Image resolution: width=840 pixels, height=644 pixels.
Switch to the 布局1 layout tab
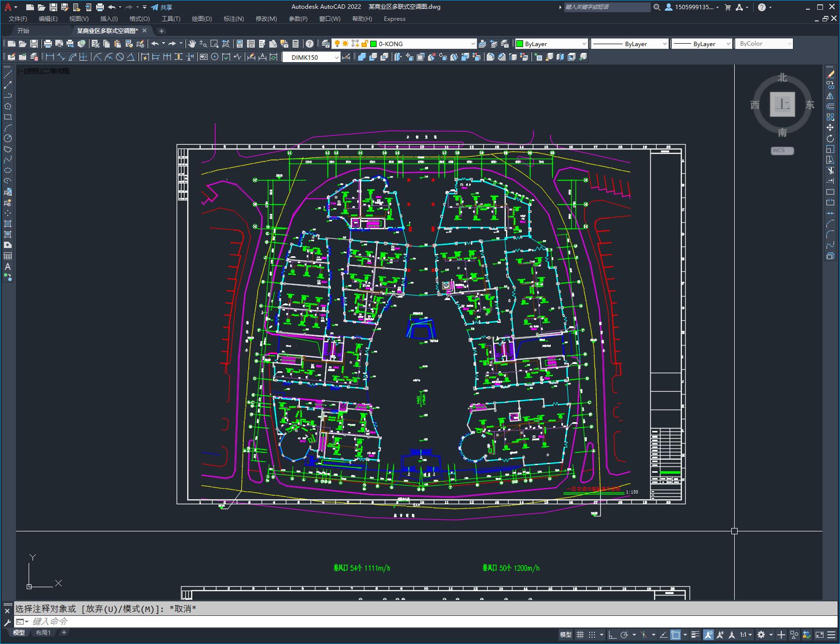pos(43,632)
